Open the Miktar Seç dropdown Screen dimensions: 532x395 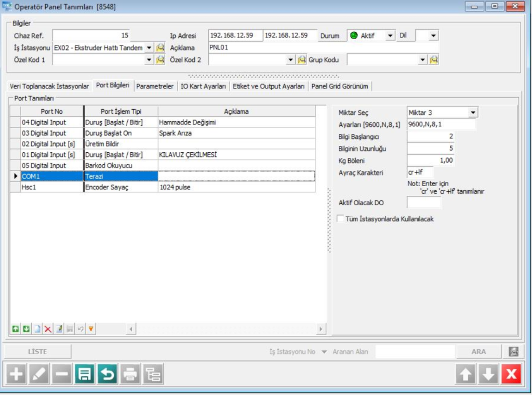(472, 112)
